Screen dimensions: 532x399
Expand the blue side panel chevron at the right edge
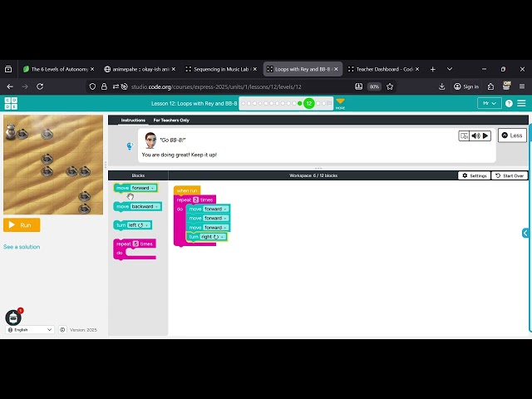(x=525, y=233)
